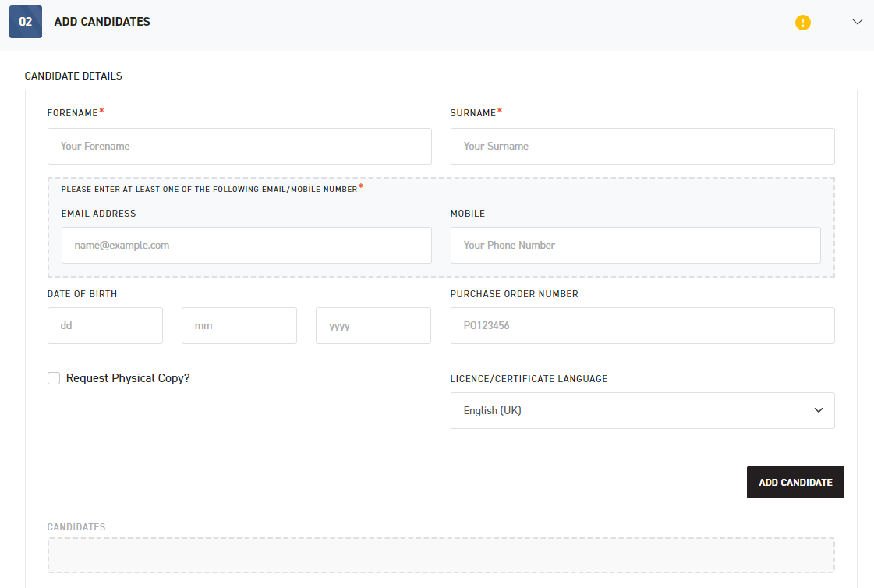The width and height of the screenshot is (874, 588).
Task: Focus the Surname input field
Action: point(642,146)
